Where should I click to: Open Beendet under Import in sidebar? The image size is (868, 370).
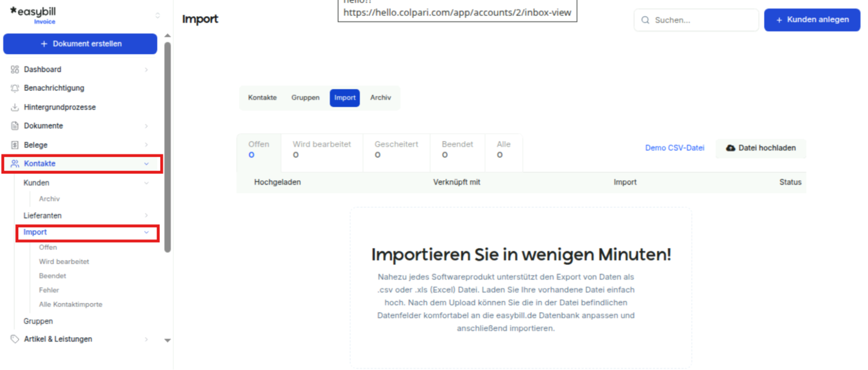tap(53, 276)
